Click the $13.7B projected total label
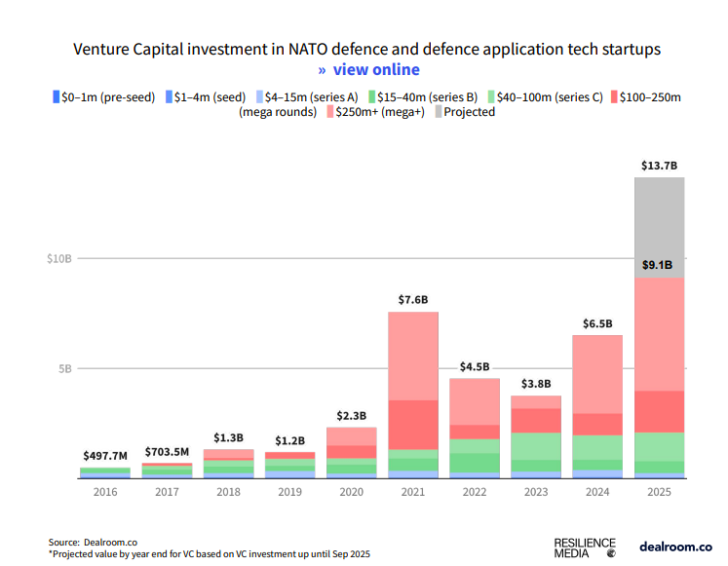Screen dimensions: 728x566 click(x=659, y=166)
